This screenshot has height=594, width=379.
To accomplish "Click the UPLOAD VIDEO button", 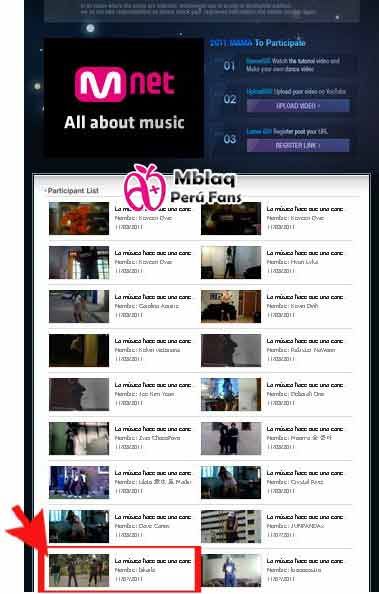I will click(x=298, y=106).
